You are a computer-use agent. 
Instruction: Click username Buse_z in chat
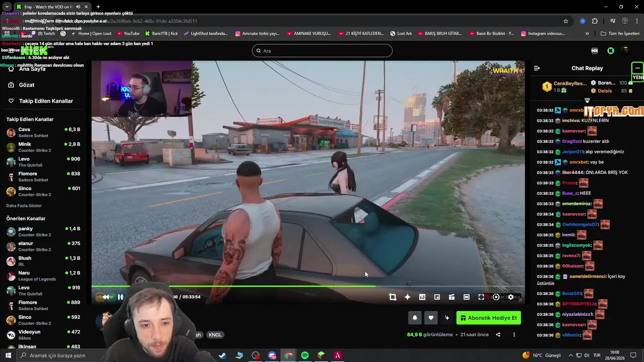[x=570, y=193]
